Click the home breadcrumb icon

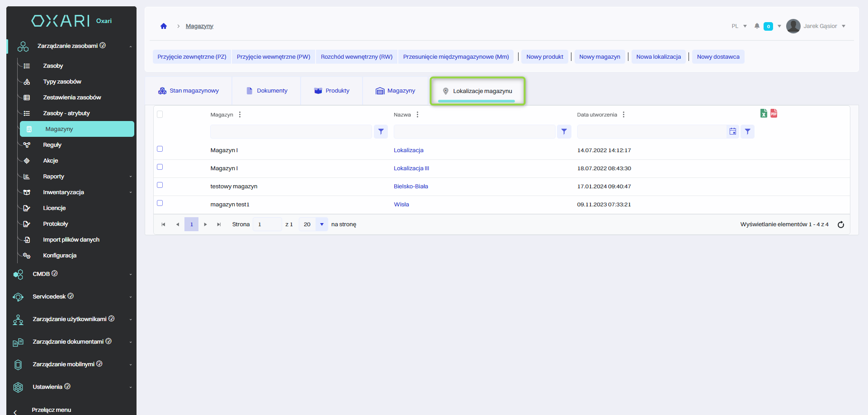(x=164, y=26)
